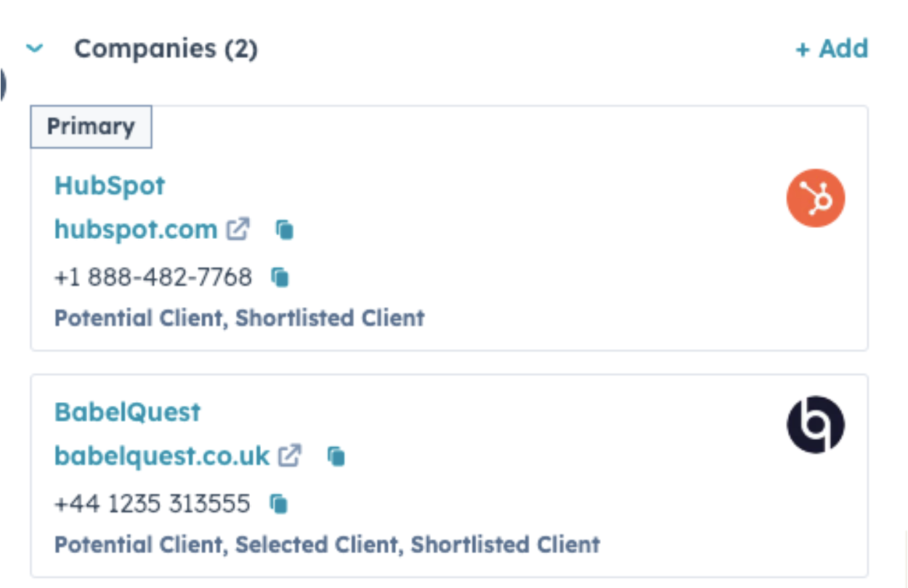Open babelquest.co.uk via its external link icon
The width and height of the screenshot is (908, 588).
[291, 455]
